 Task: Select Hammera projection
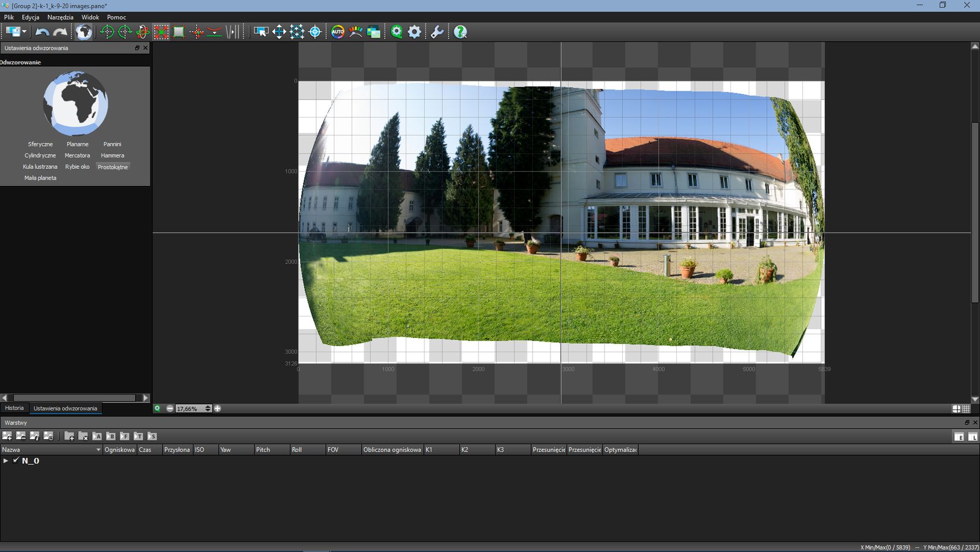coord(112,156)
